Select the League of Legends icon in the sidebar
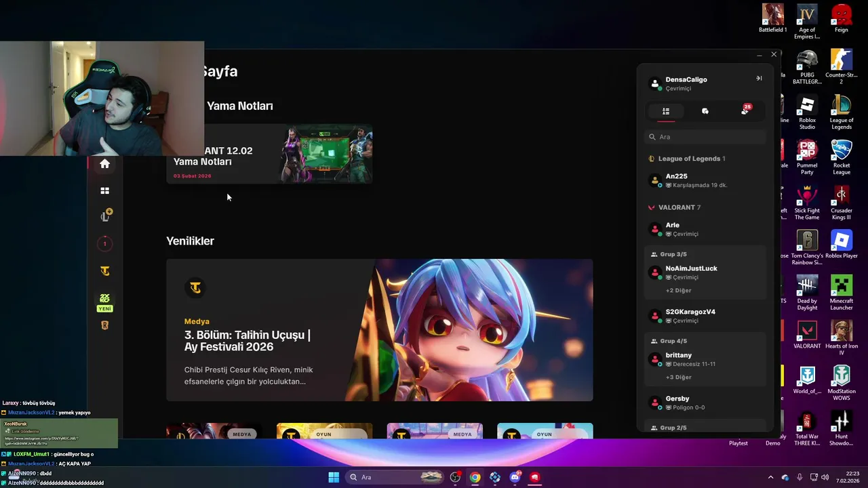868x488 pixels. 105,216
